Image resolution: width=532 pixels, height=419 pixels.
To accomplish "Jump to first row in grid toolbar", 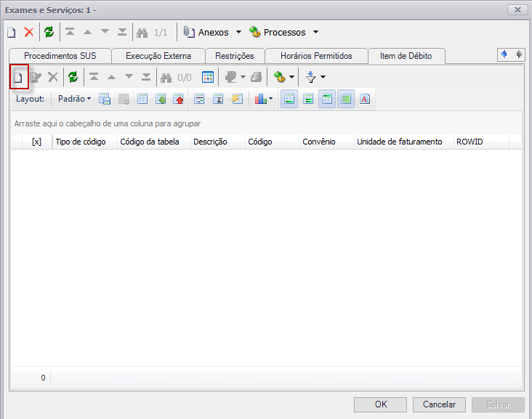I will click(x=94, y=77).
